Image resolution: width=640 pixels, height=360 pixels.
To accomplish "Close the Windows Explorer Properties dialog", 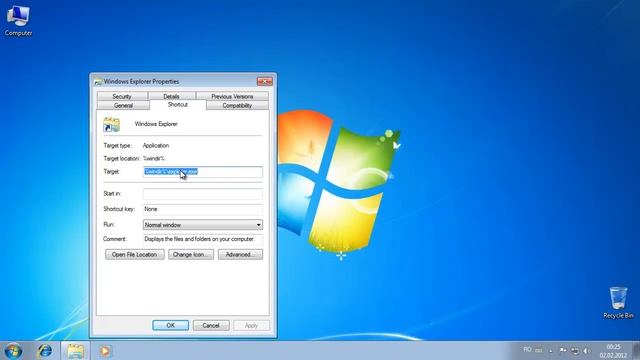I will click(x=264, y=82).
